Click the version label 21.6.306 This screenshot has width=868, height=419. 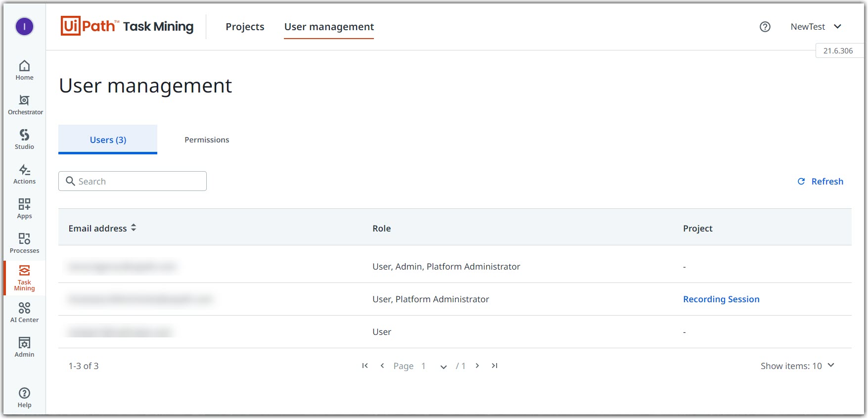[x=838, y=51]
